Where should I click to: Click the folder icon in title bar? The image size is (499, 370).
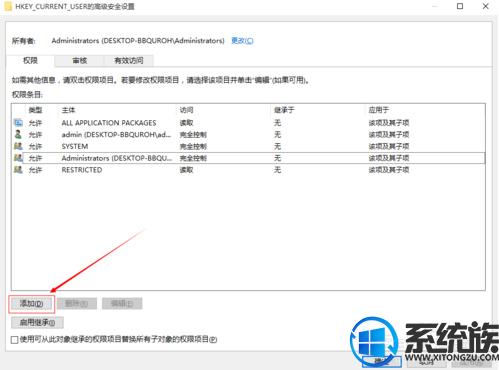8,6
